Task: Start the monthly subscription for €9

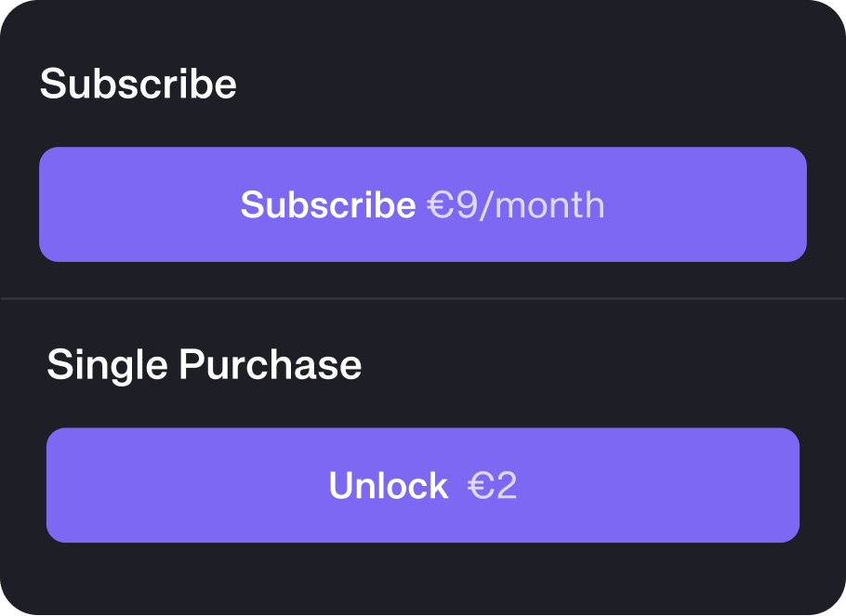Action: pyautogui.click(x=422, y=204)
